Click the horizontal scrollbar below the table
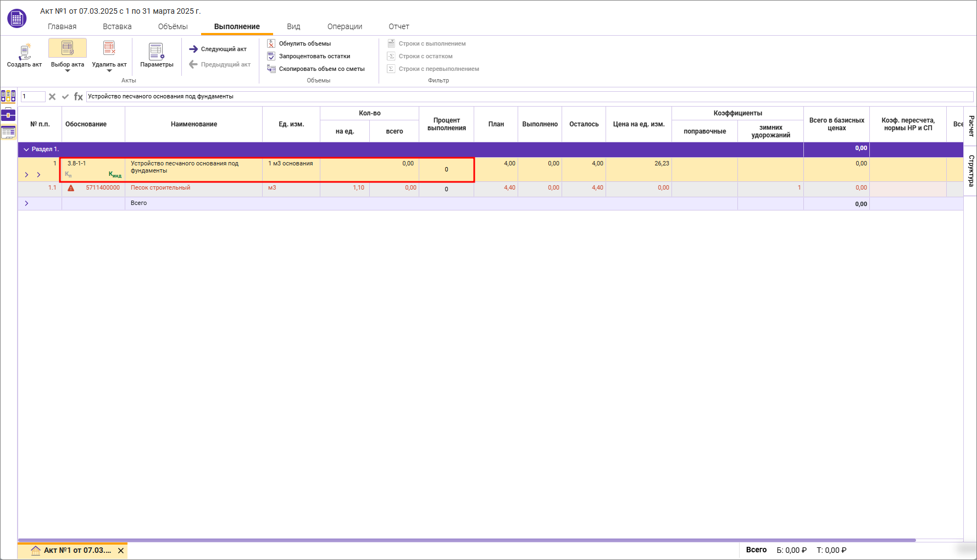 467,540
